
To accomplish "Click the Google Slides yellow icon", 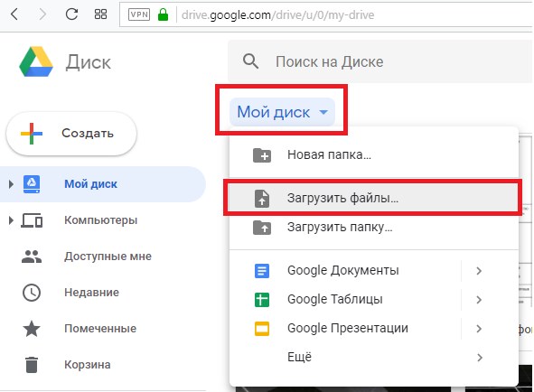I will [262, 329].
